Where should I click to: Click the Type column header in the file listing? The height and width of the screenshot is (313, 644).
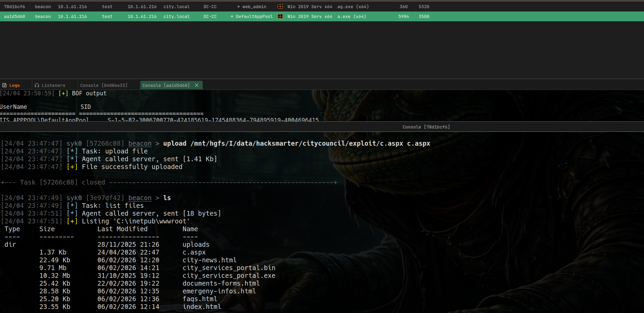[12, 229]
